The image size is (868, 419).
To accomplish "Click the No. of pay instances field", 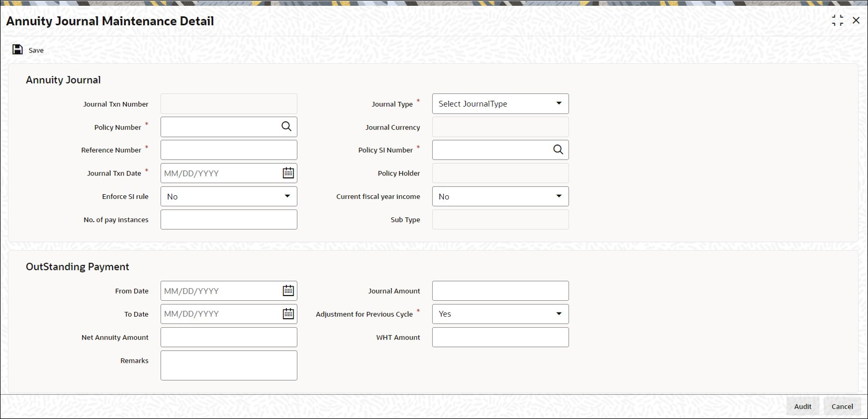I will pos(229,219).
